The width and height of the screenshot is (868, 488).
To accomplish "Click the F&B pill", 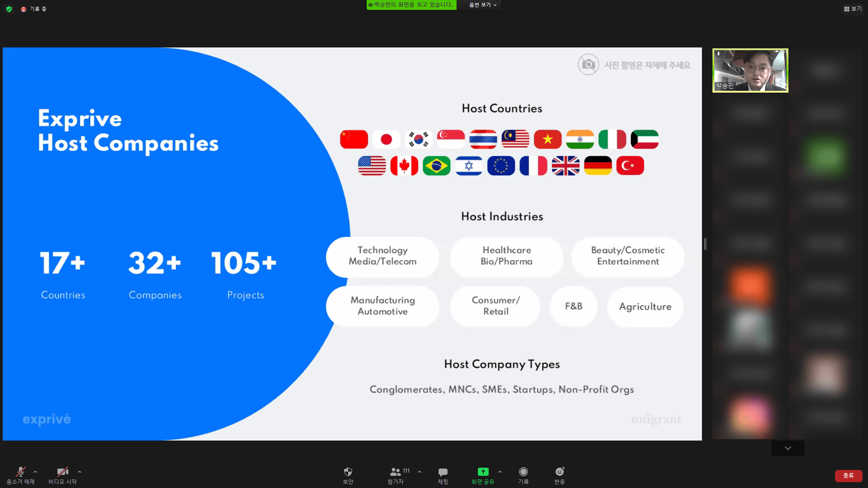I will [x=574, y=306].
